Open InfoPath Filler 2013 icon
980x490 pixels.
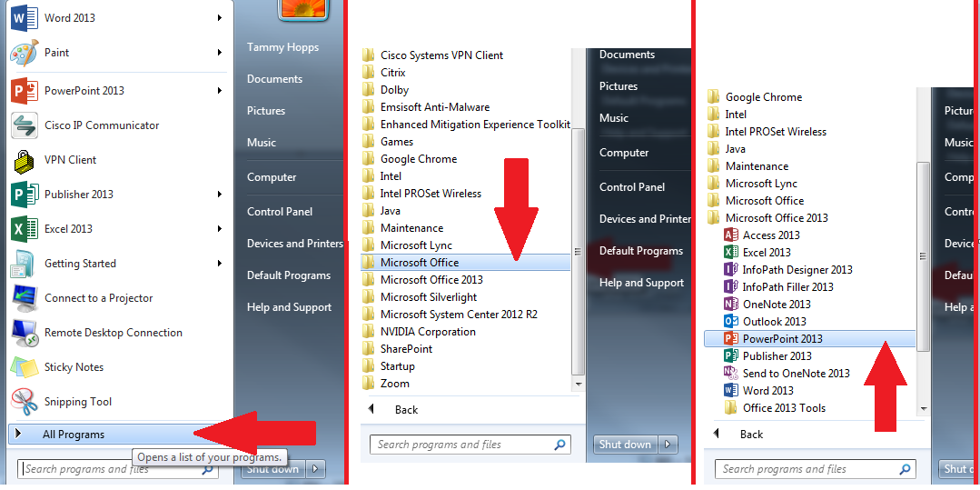[x=730, y=287]
